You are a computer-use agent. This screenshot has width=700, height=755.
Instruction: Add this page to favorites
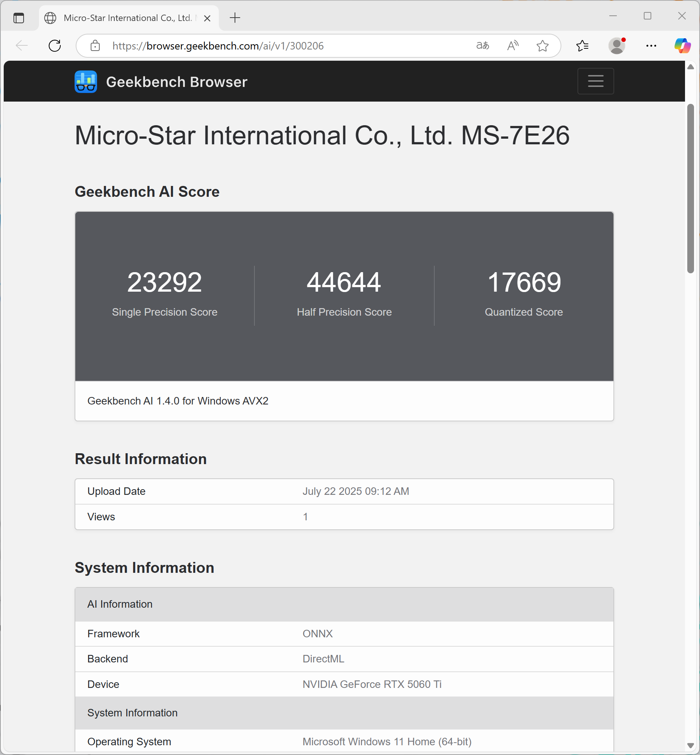(542, 46)
